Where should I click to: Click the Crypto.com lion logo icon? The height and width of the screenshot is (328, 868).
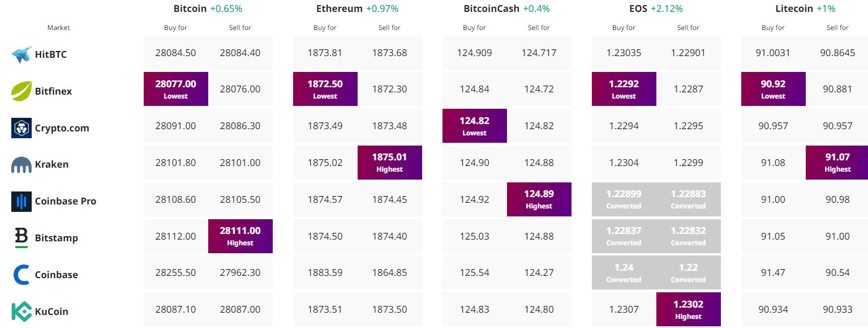[22, 128]
